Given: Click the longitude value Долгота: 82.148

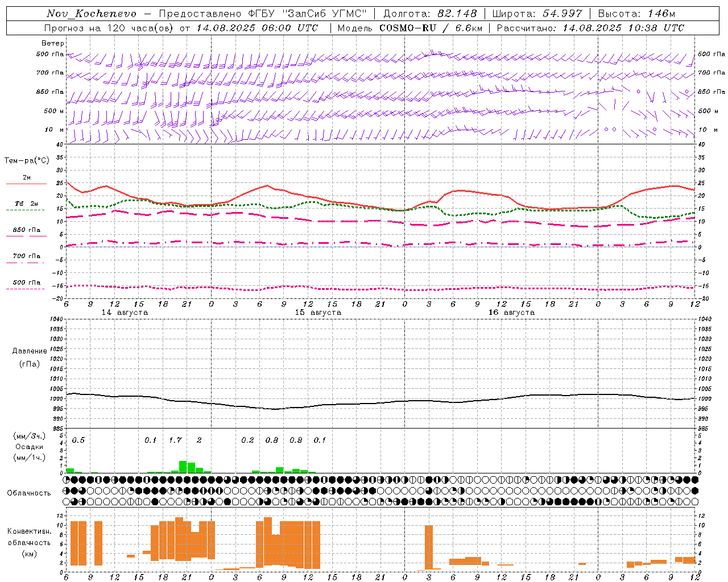Looking at the screenshot, I should [x=430, y=14].
